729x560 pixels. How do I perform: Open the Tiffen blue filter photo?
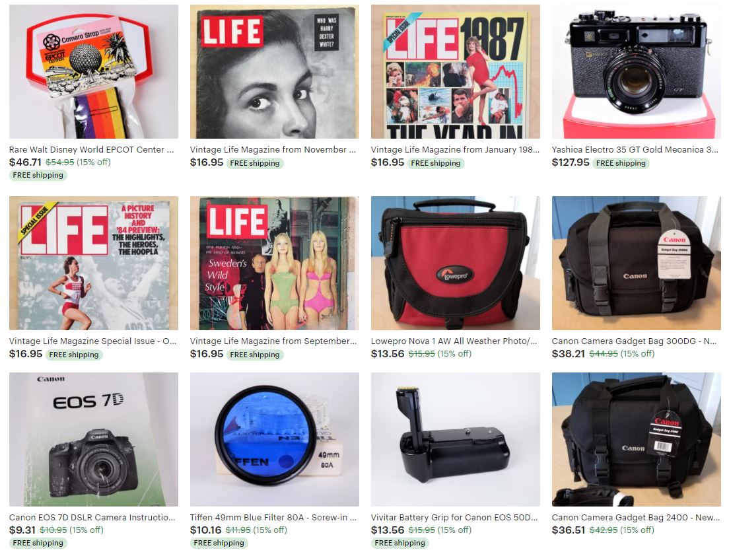click(x=274, y=440)
